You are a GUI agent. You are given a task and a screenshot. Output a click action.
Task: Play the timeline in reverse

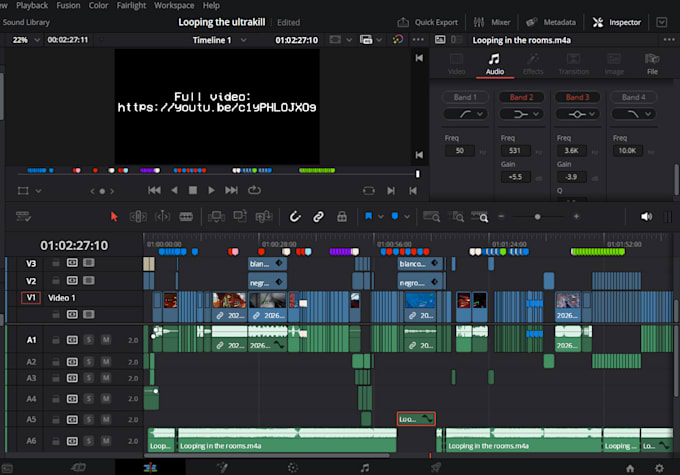point(174,190)
